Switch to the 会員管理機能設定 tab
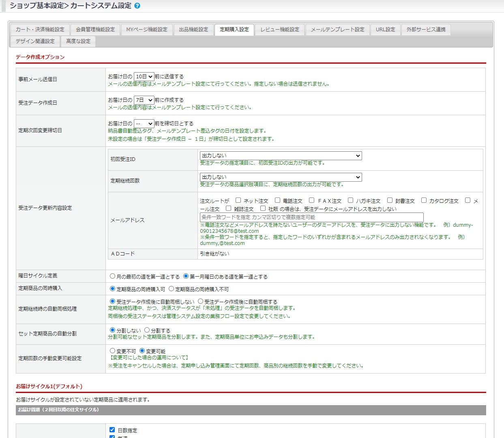The width and height of the screenshot is (504, 438). [95, 30]
